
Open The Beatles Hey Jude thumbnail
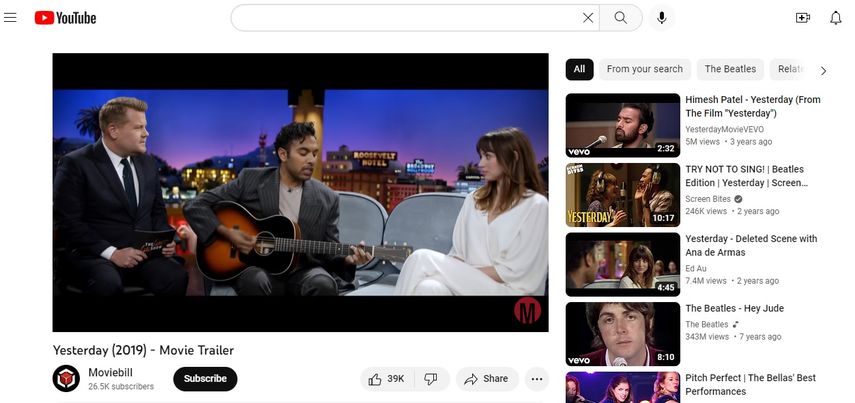tap(623, 334)
